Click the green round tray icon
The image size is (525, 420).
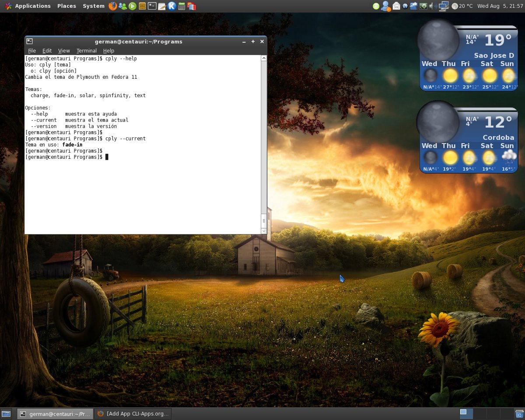pos(376,6)
